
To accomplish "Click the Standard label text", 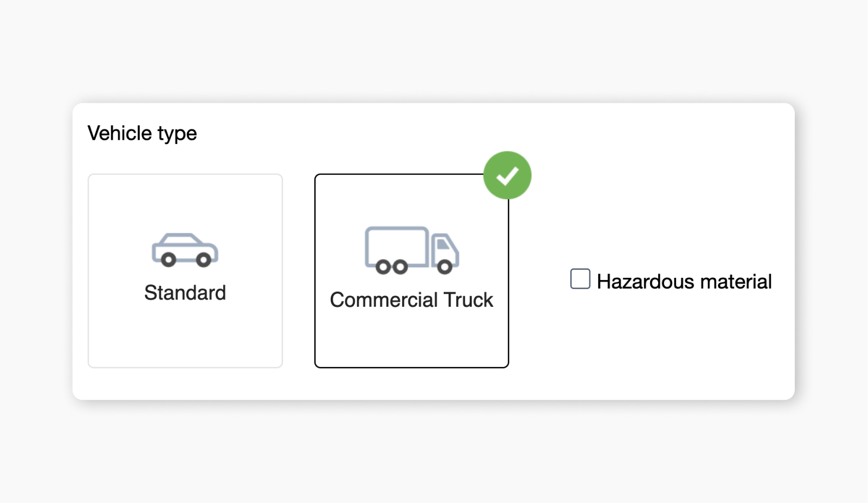I will [x=185, y=293].
